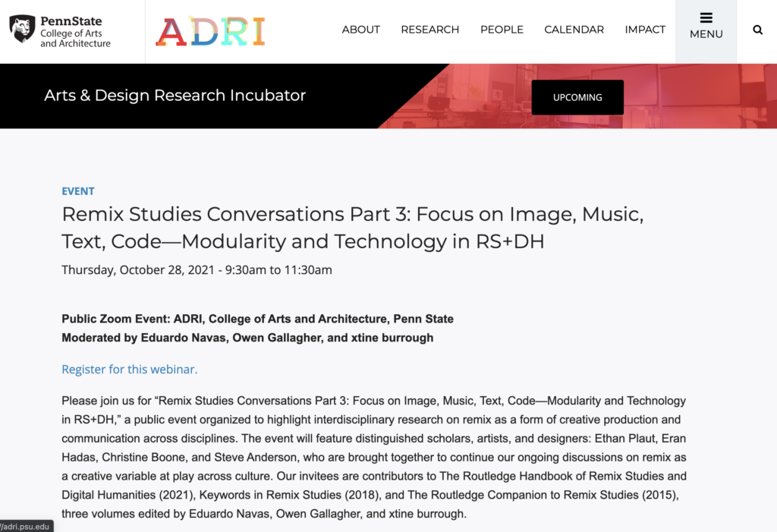
Task: Click the UPCOMING button
Action: [577, 97]
